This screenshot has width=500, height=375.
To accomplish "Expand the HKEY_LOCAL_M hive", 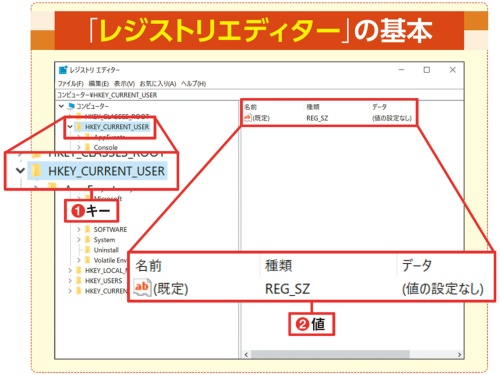I will pyautogui.click(x=70, y=271).
